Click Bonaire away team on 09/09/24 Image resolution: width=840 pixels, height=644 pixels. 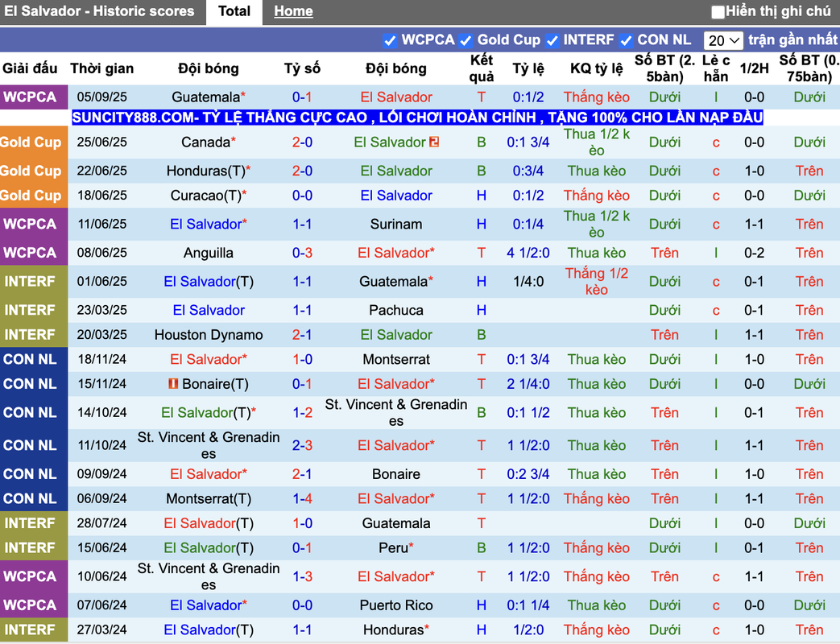[396, 474]
